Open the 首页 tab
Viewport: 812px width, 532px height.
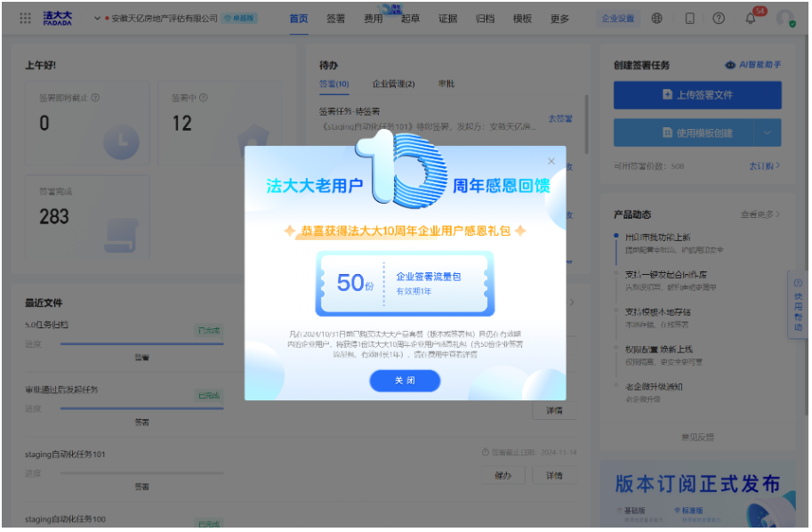point(300,19)
